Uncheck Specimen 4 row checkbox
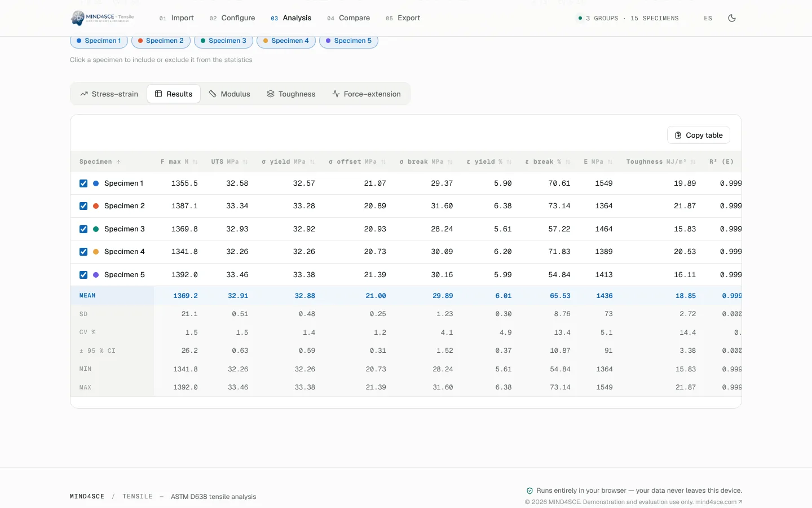 [83, 252]
